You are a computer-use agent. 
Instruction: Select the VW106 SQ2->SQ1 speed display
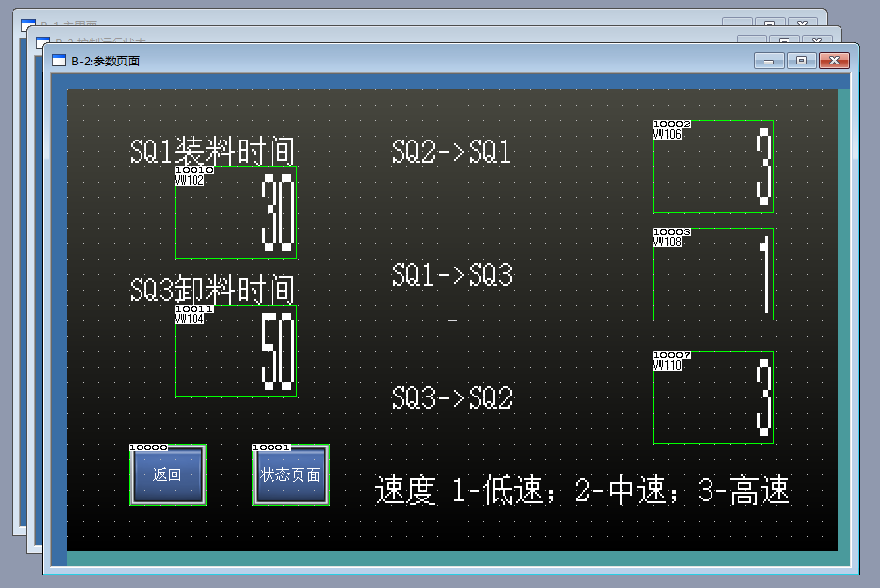(712, 166)
